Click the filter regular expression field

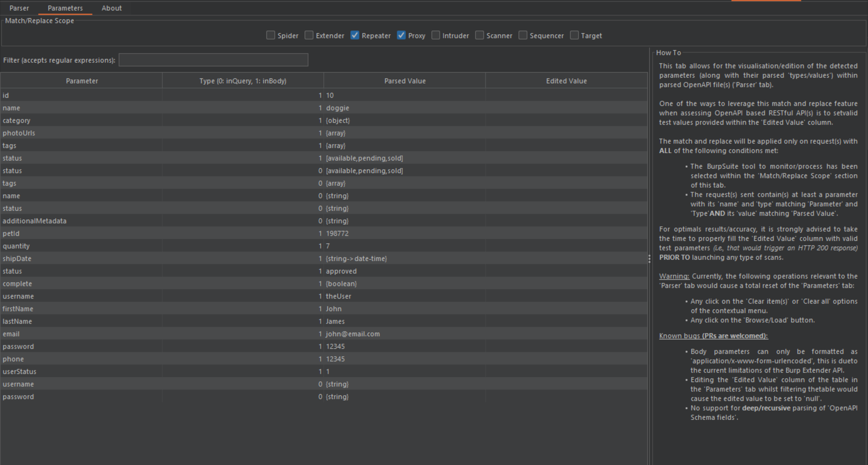[x=213, y=60]
